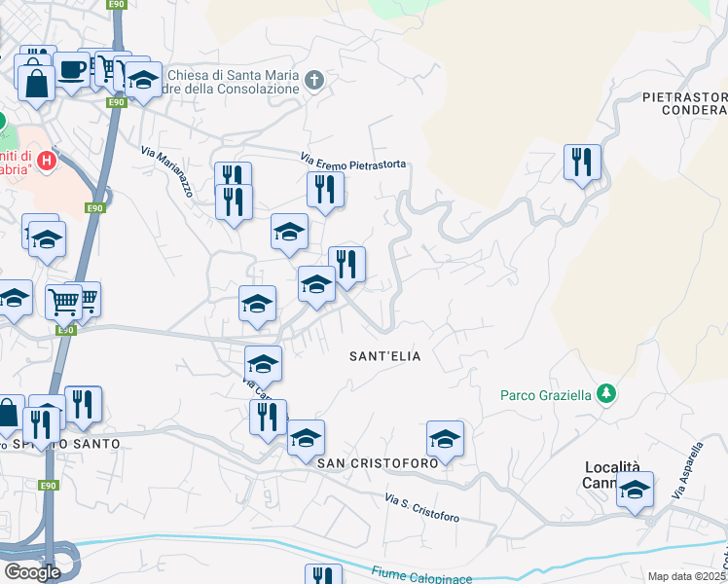Select the red hospital H marker
728x584 pixels.
click(x=47, y=162)
